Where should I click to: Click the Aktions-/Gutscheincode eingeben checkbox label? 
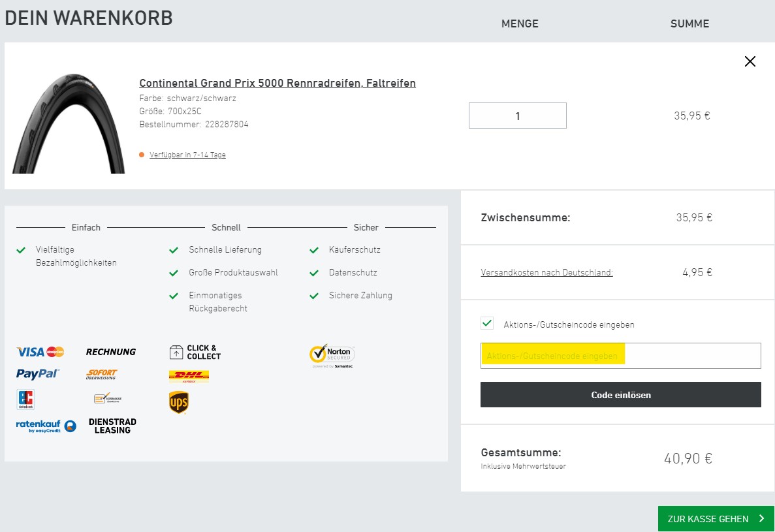pos(569,324)
